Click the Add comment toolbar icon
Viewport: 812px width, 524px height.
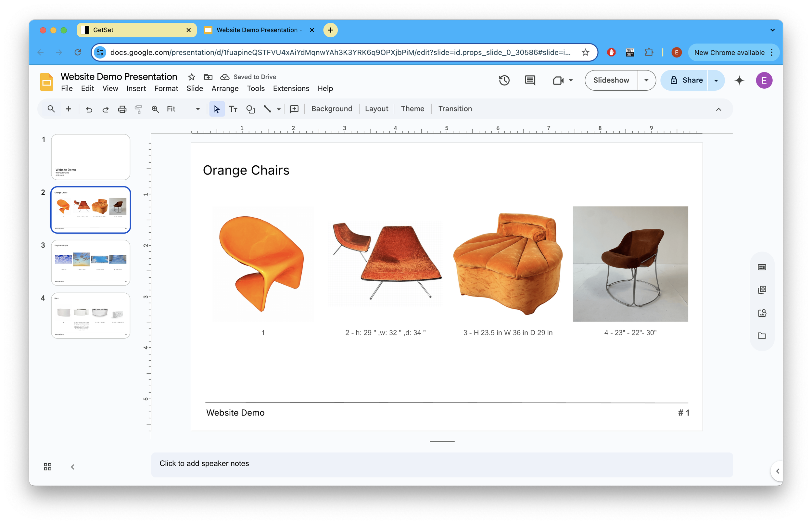tap(294, 109)
